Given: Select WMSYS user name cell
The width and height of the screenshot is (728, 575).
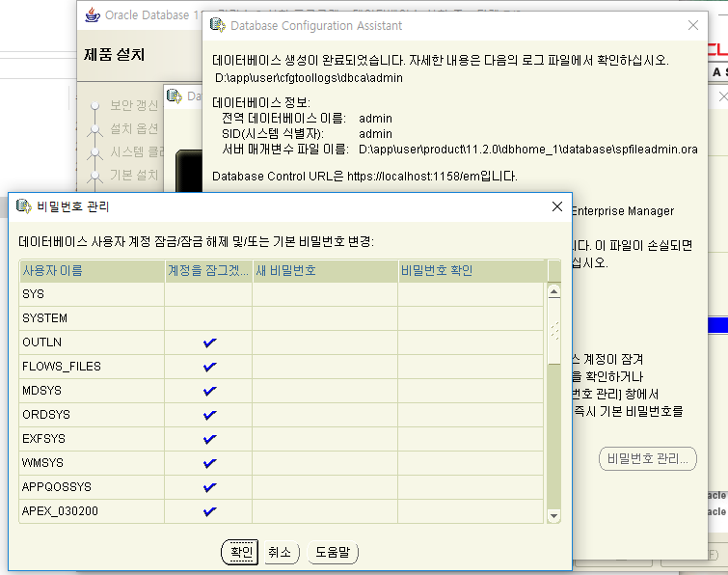Looking at the screenshot, I should coord(92,463).
